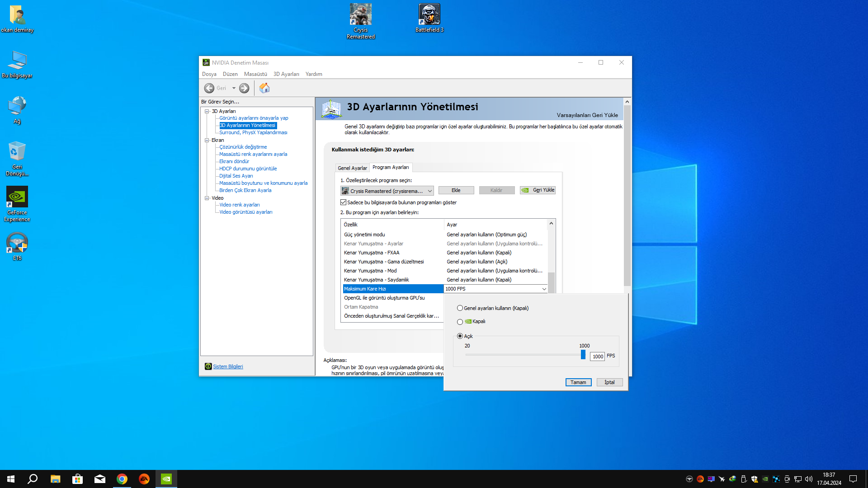Select the 'Kapalı' radio option
The width and height of the screenshot is (868, 488).
pyautogui.click(x=460, y=322)
